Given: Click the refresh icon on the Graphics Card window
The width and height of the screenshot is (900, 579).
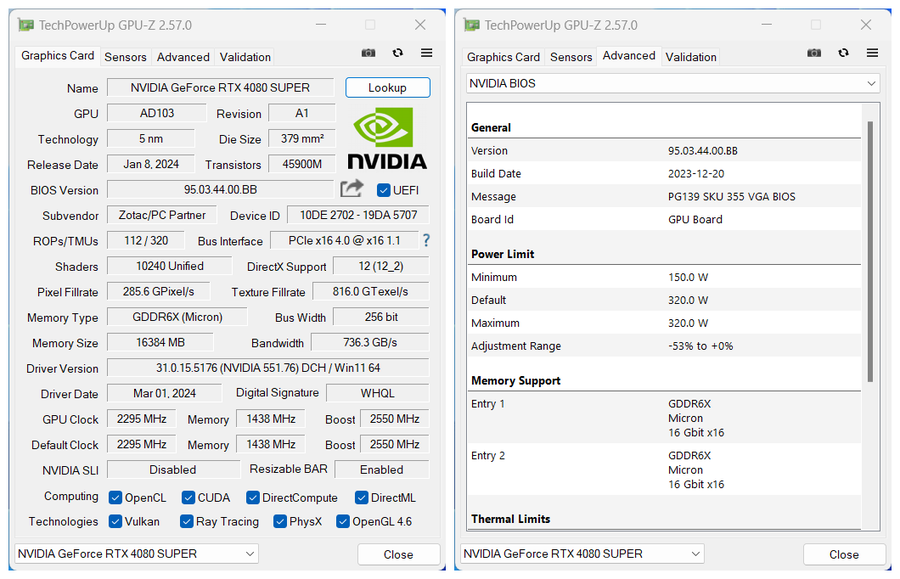Looking at the screenshot, I should coord(397,53).
